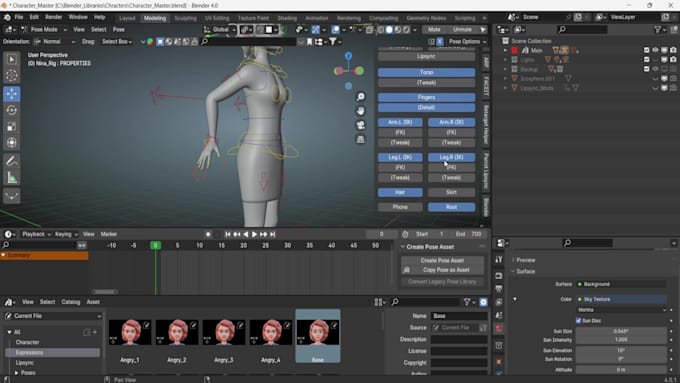Toggle Backup collection eye visibility
Screen dimensions: 680x383
655,69
